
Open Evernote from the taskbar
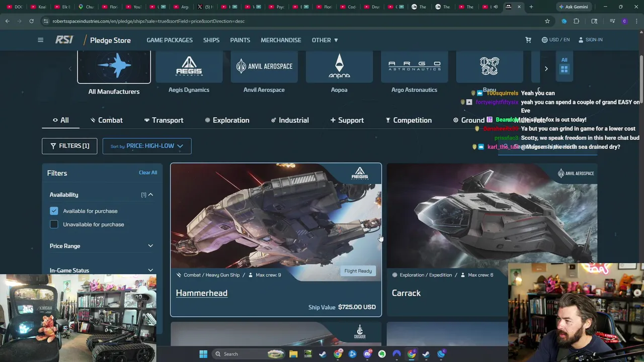[382, 354]
